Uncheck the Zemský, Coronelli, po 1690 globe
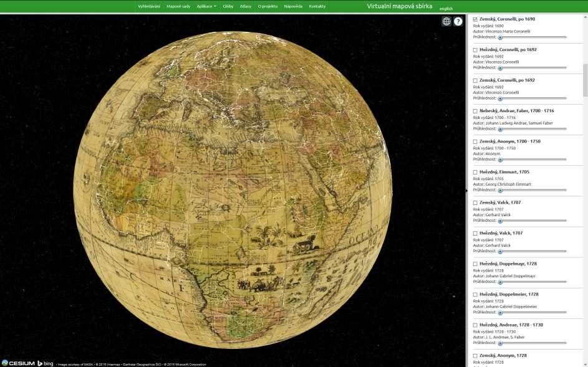Viewport: 588px width, 367px height. click(x=475, y=19)
